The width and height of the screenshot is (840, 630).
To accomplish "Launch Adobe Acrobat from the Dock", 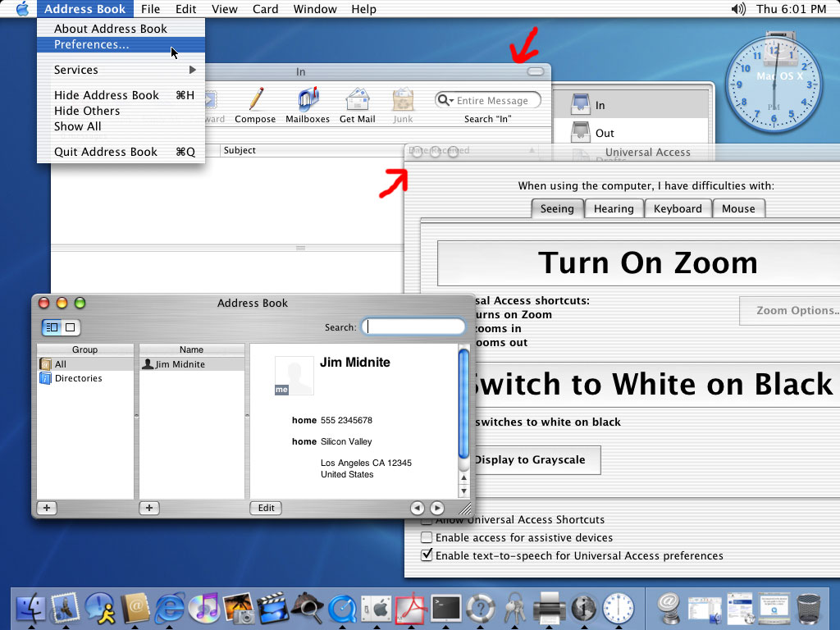I will pos(411,609).
